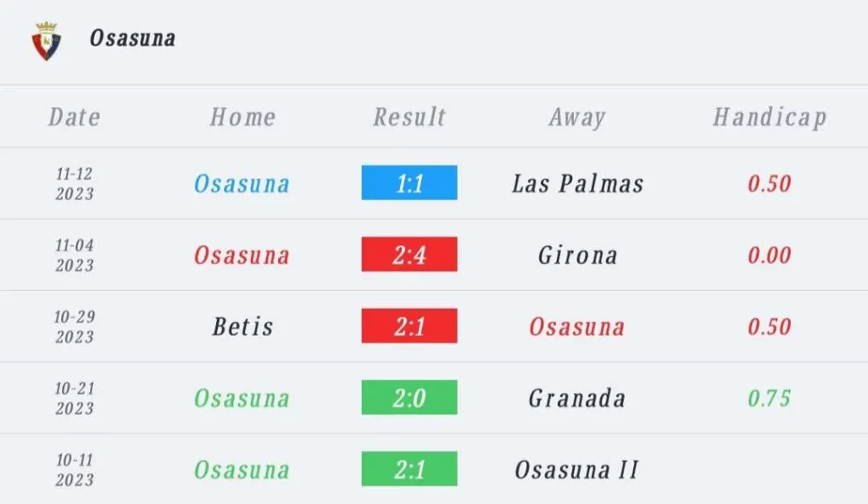The width and height of the screenshot is (868, 504).
Task: Click the Osasuna club crest icon
Action: (47, 41)
